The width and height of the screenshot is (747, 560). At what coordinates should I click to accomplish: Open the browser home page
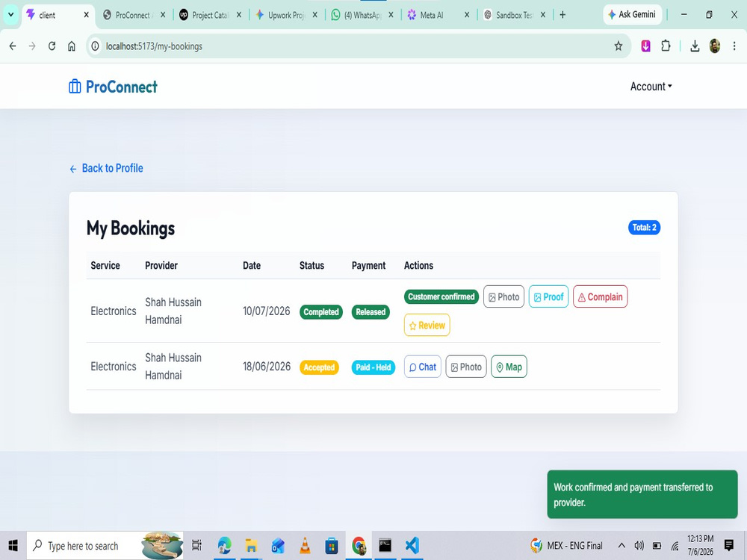(72, 46)
